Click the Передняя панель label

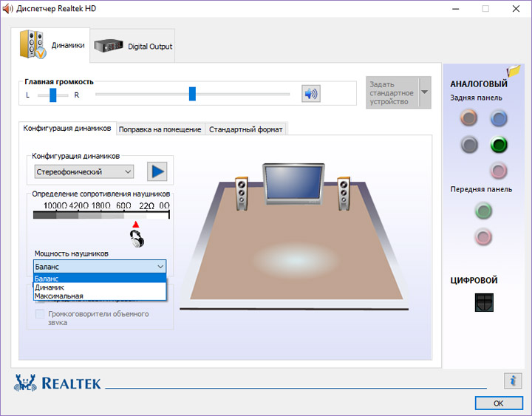pyautogui.click(x=481, y=189)
